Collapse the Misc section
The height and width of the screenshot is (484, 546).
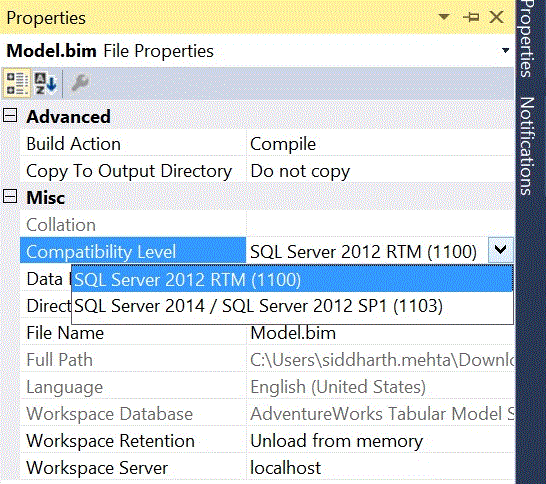[10, 196]
